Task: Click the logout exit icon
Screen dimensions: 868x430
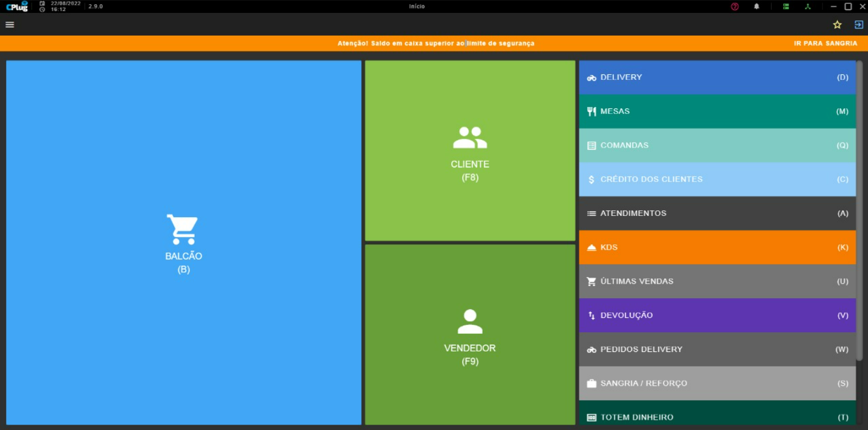Action: (x=858, y=25)
